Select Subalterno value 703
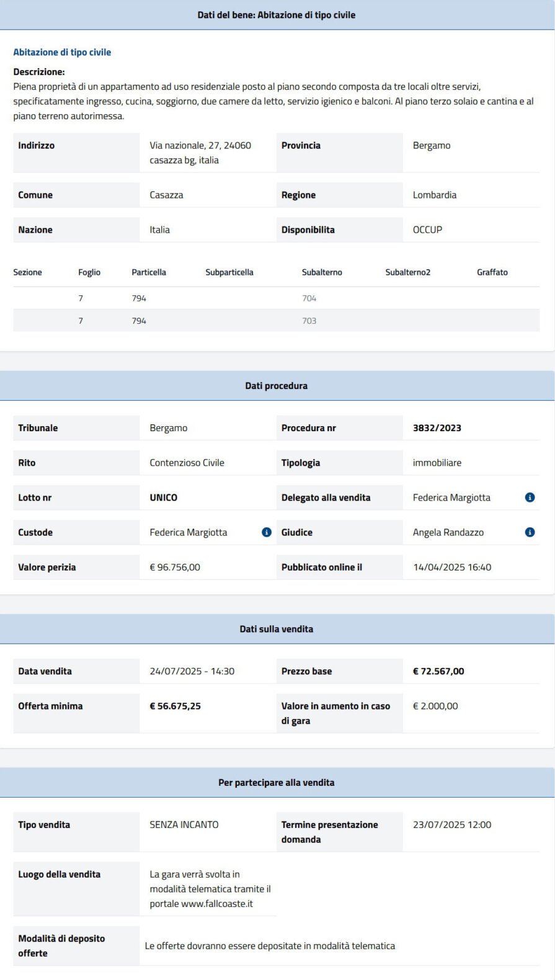The image size is (555, 980). click(x=309, y=321)
